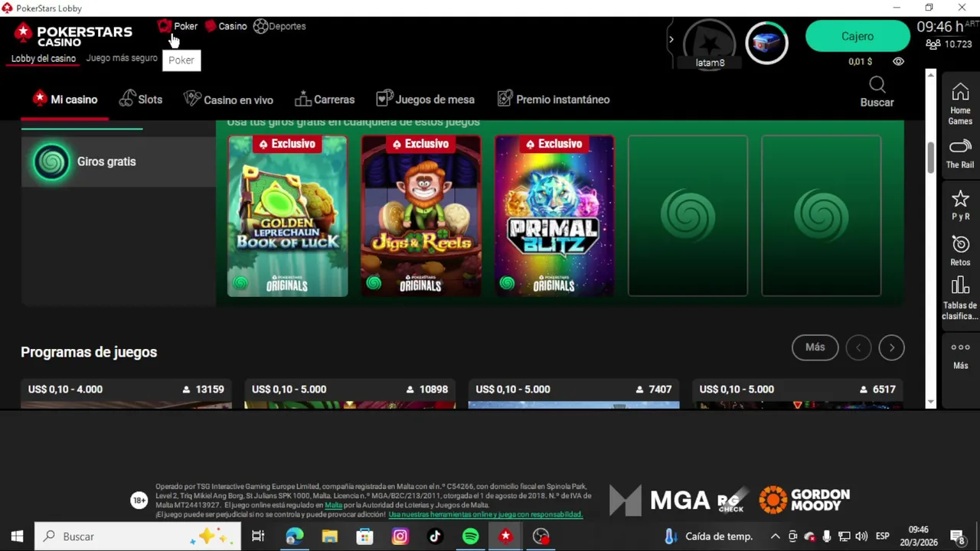Open Tablas de clasificación icon
Image resolution: width=980 pixels, height=551 pixels.
point(960,299)
